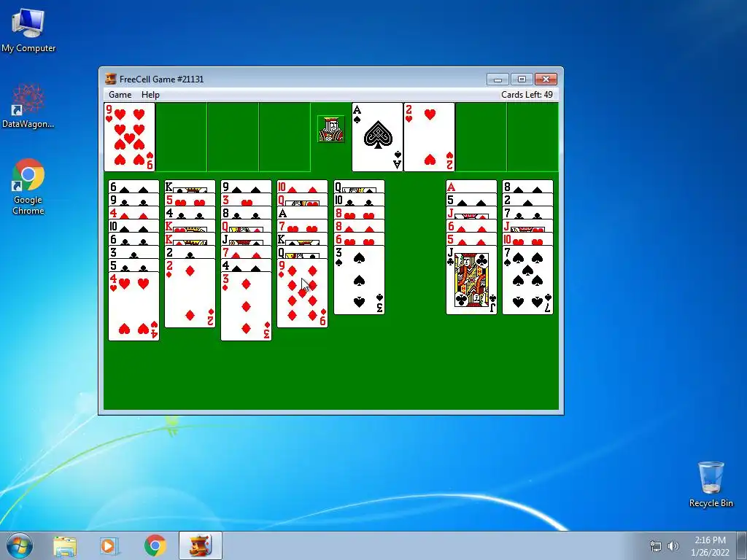Click the 6 of spades atop the first column

pos(134,187)
